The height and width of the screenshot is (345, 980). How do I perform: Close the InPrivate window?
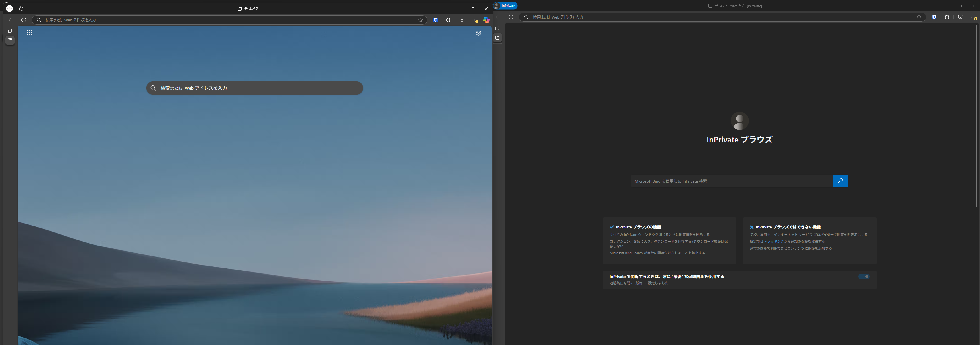coord(973,6)
